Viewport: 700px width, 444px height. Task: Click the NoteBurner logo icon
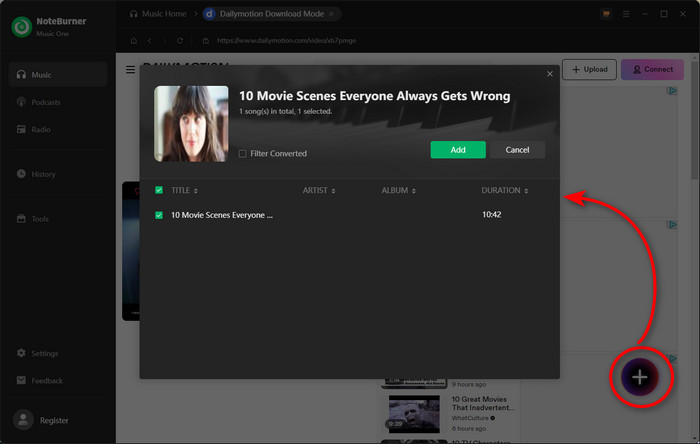coord(21,27)
